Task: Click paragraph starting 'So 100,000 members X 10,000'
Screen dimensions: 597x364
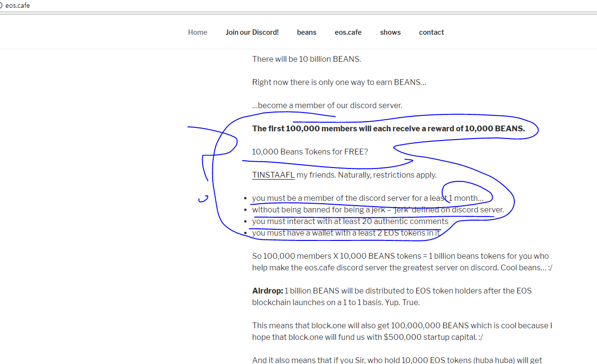Action: tap(402, 262)
